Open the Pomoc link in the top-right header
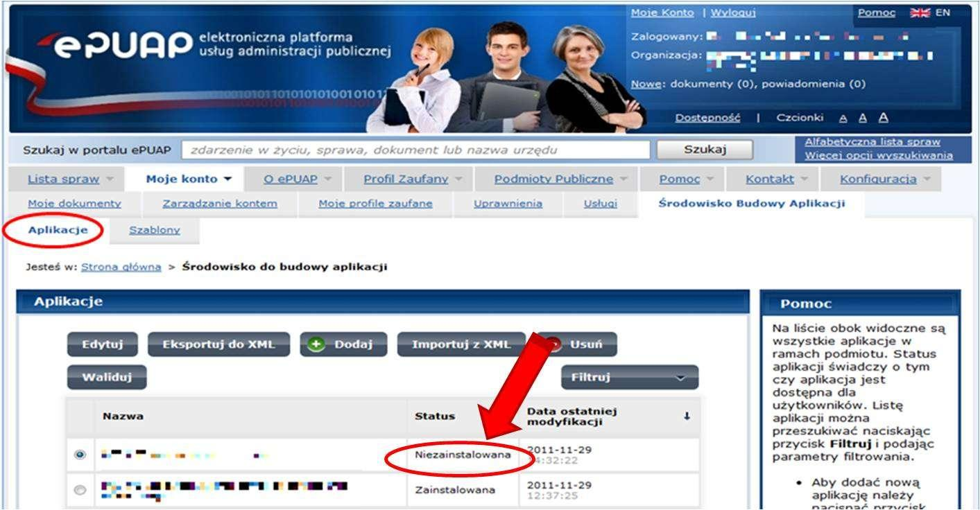980x510 pixels. click(x=877, y=13)
